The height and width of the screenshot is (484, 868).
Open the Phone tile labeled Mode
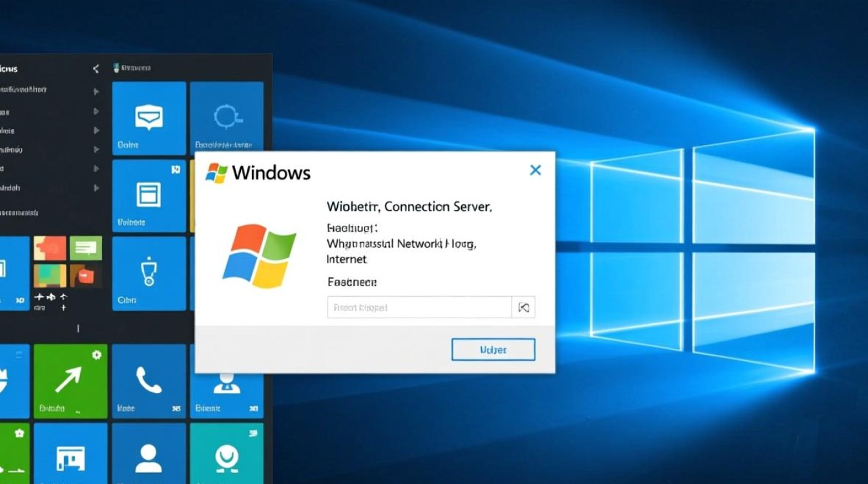(149, 381)
